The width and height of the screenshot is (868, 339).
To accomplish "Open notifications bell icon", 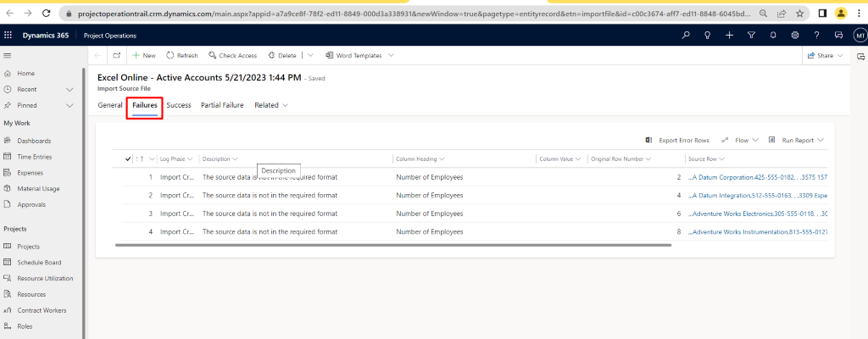I will [x=773, y=35].
